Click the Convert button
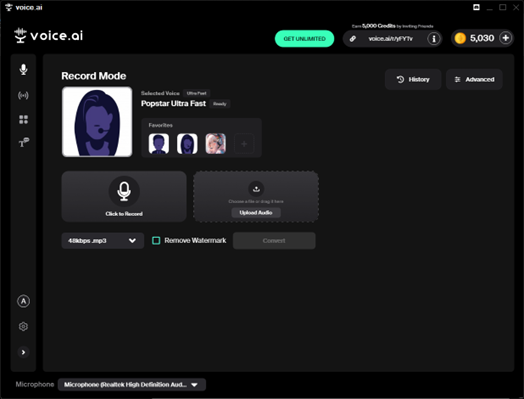Viewport: 524px width, 399px height. [274, 241]
